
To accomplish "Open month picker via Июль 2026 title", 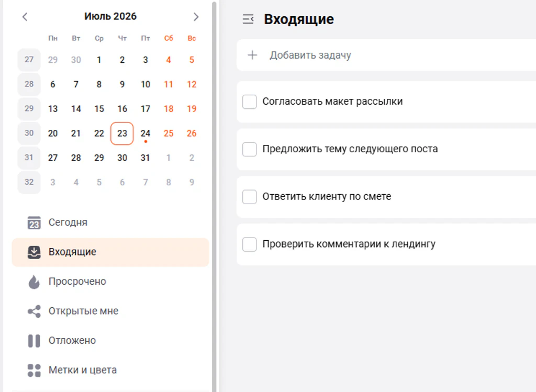I will coord(110,16).
